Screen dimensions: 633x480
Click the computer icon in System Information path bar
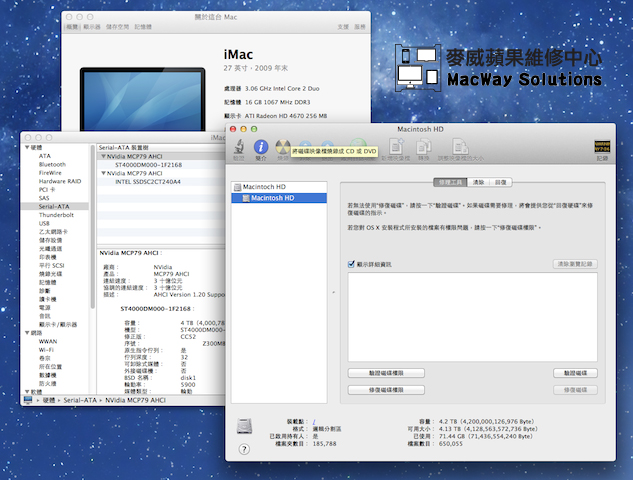pyautogui.click(x=28, y=400)
